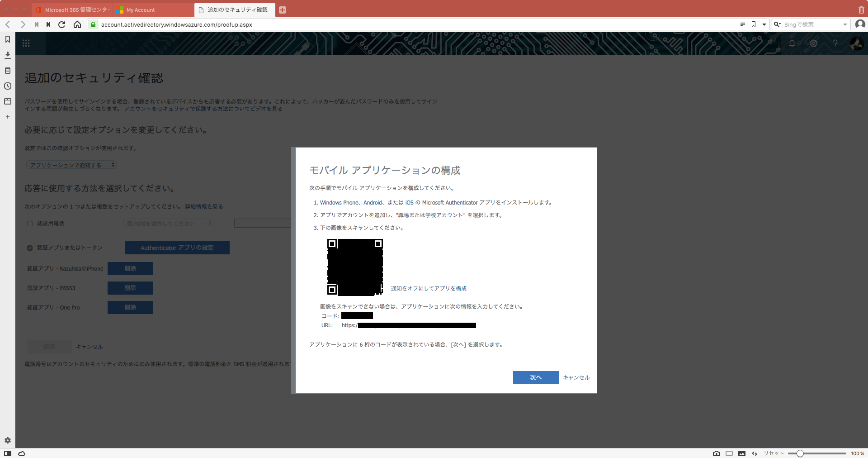
Task: Toggle the 認証用電話 checkbox
Action: coord(30,224)
